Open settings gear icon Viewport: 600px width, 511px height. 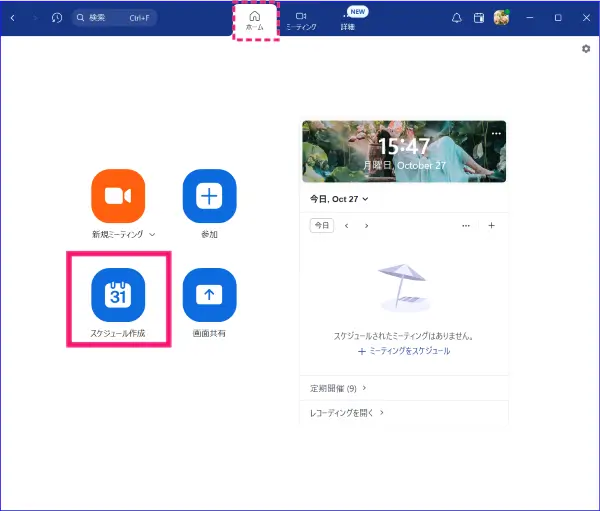[586, 49]
